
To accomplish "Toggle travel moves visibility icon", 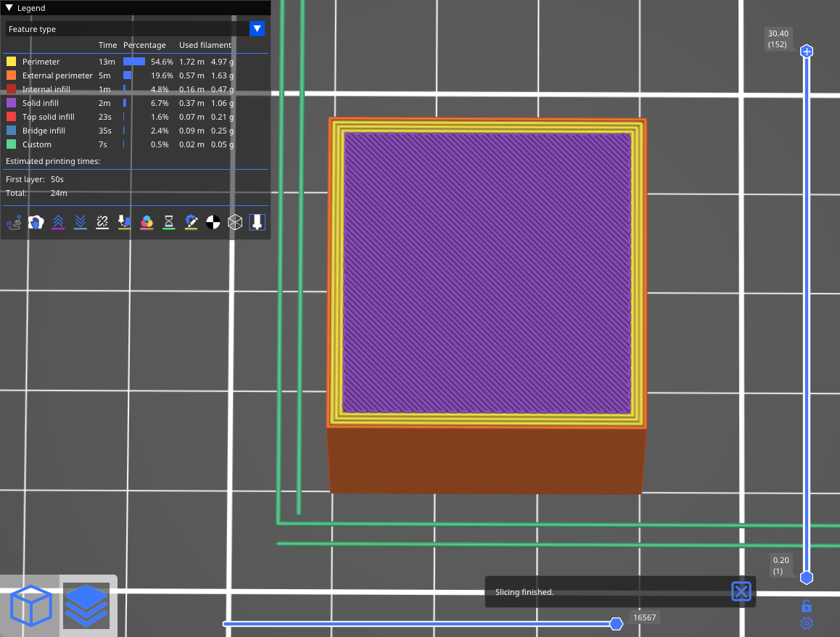I will point(14,222).
